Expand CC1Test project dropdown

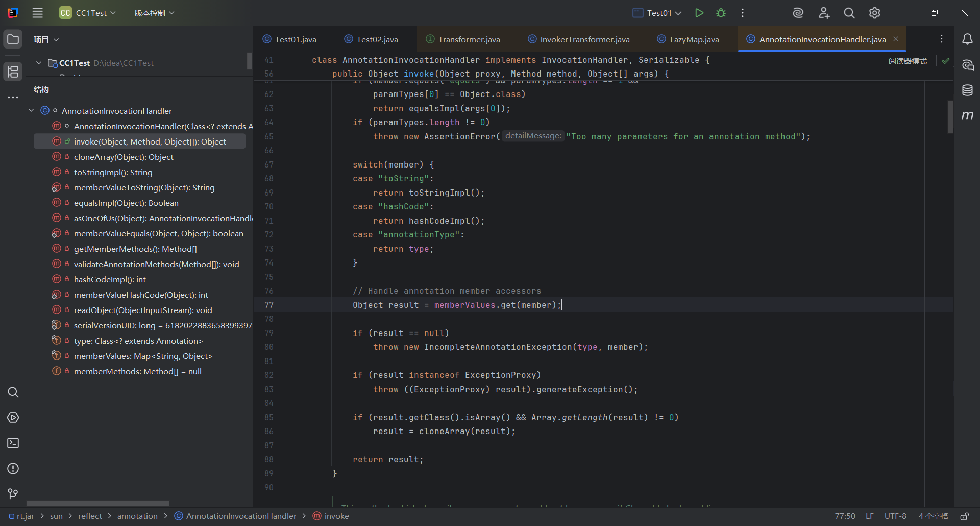click(x=88, y=13)
